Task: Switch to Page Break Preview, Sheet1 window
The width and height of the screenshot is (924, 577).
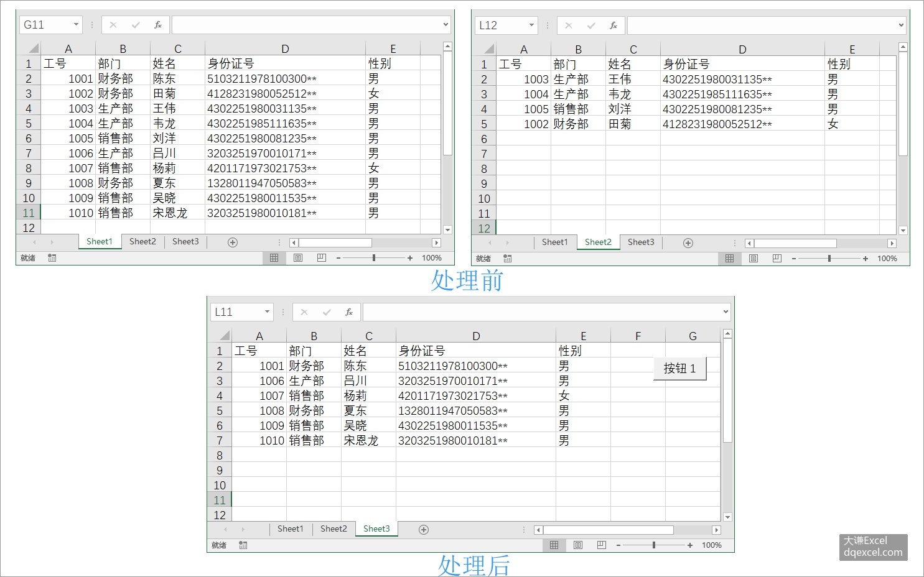Action: tap(322, 258)
